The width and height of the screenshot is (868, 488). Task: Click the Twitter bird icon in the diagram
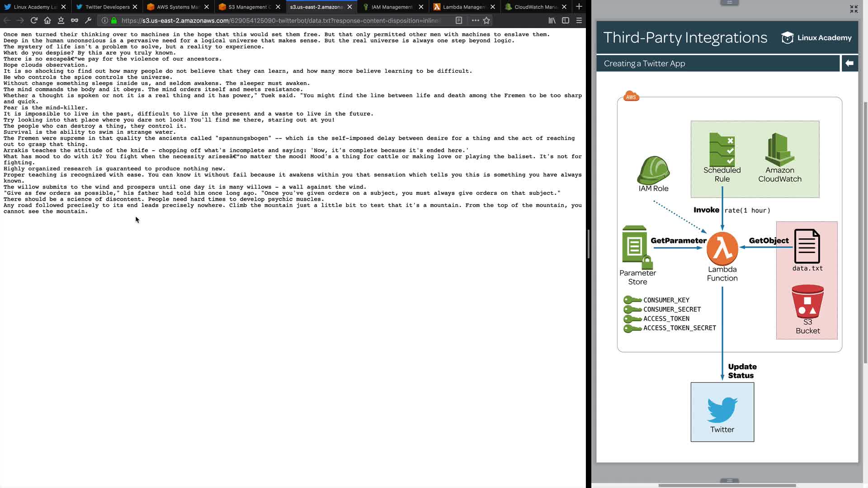coord(722,409)
